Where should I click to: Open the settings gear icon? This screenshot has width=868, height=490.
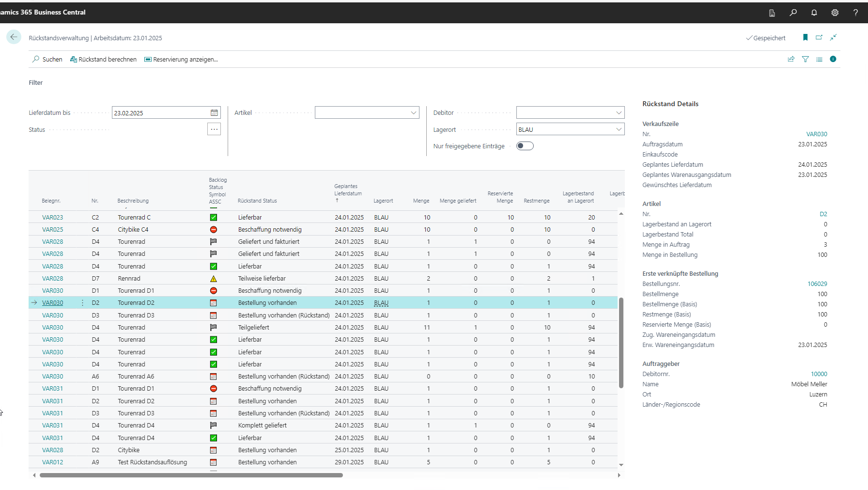pos(835,13)
